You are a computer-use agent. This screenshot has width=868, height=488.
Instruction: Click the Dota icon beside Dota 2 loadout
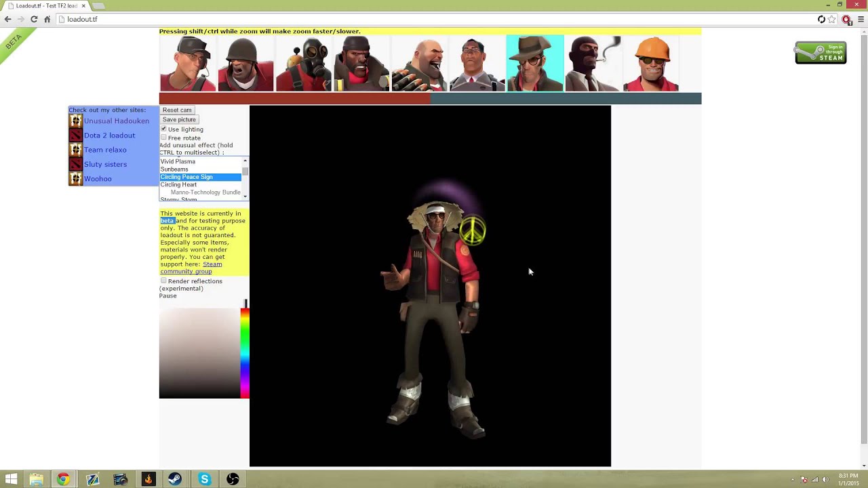[75, 135]
